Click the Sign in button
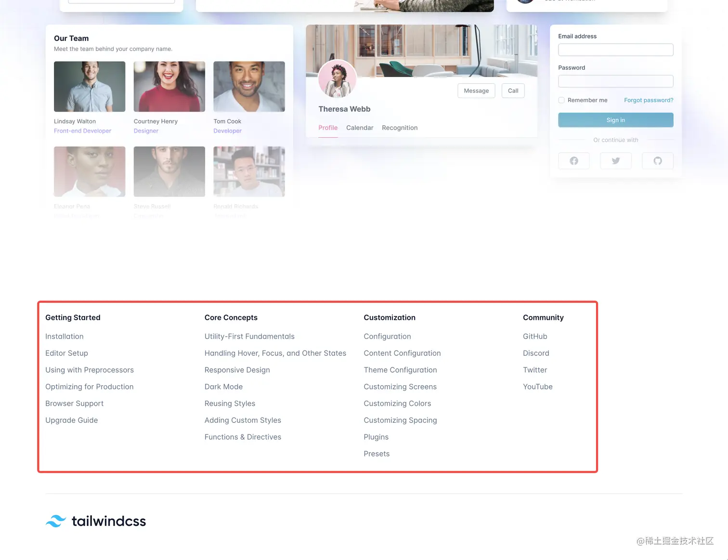The image size is (728, 560). tap(616, 120)
